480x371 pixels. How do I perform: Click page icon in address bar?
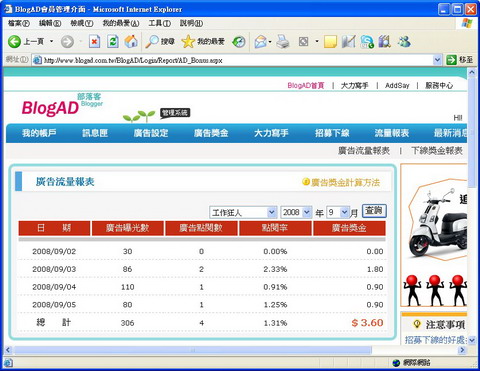pyautogui.click(x=37, y=60)
